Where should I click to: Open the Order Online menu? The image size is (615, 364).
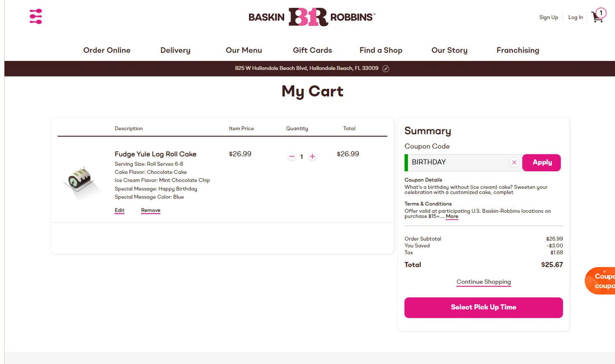click(107, 50)
